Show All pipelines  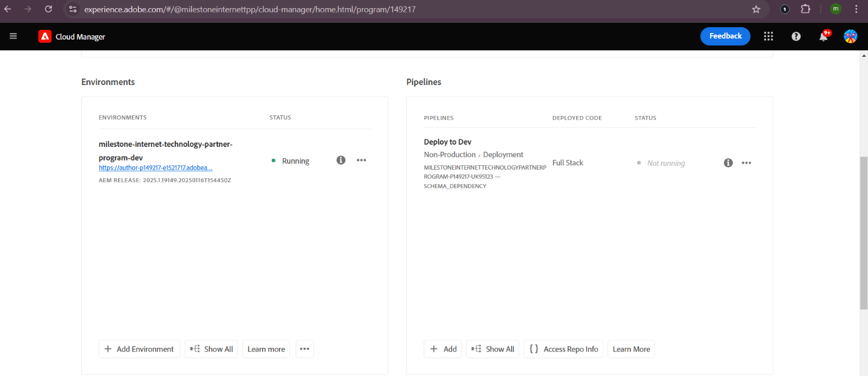[x=493, y=349]
